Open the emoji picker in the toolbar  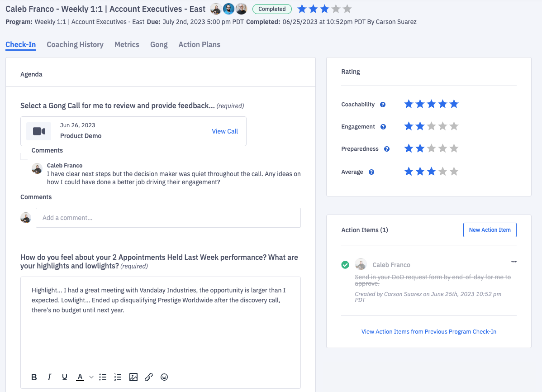click(x=164, y=377)
